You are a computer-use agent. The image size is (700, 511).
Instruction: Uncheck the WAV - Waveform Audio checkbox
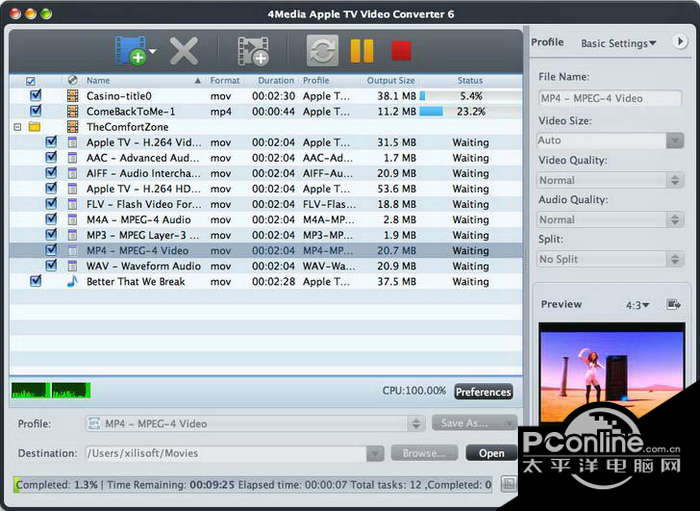point(51,266)
